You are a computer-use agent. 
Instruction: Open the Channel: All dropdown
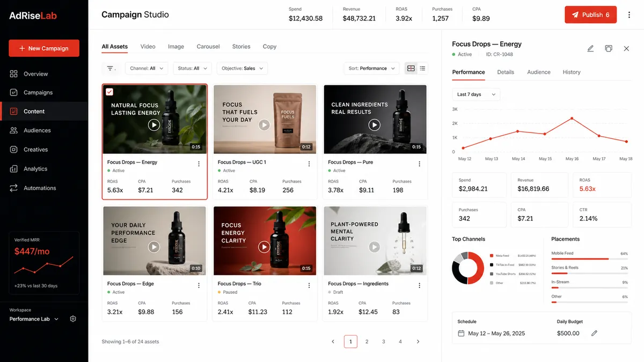pos(147,69)
